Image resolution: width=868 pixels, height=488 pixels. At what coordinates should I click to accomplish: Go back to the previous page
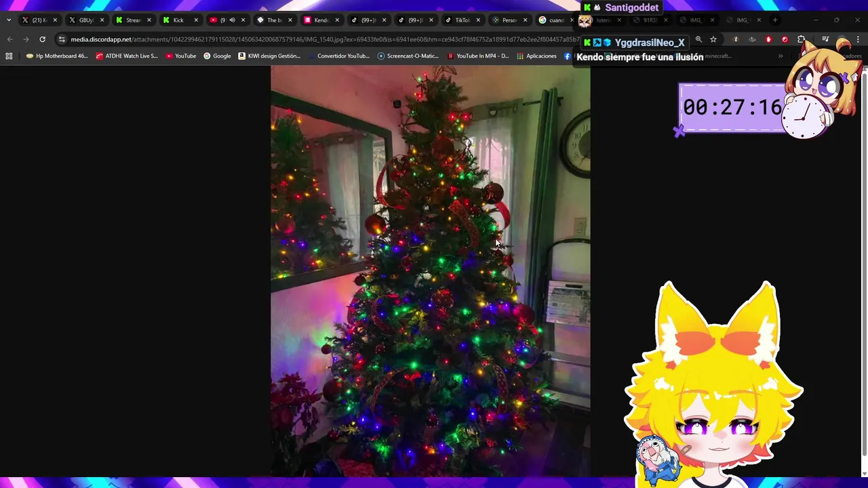[x=10, y=39]
